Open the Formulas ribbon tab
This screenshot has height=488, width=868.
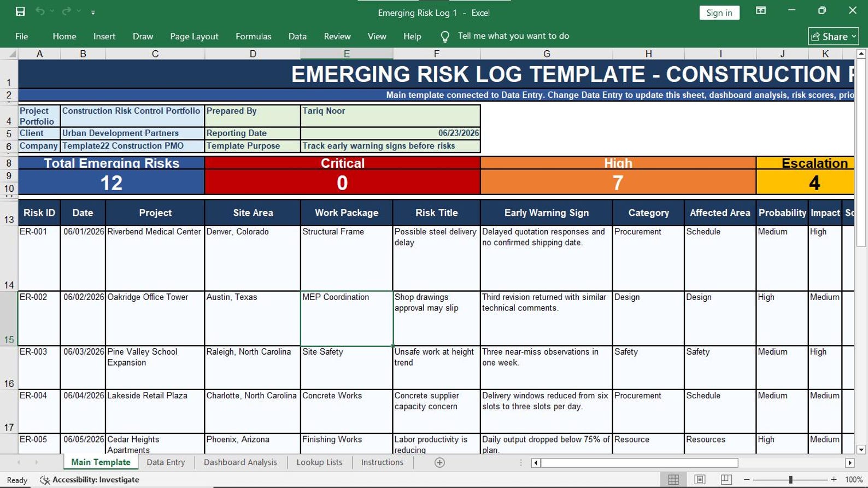(x=253, y=36)
